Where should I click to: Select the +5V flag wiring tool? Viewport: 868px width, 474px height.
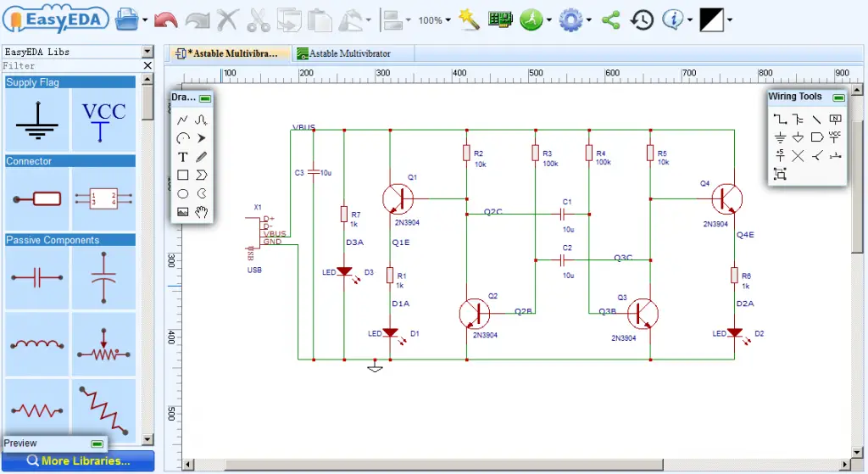(x=780, y=156)
